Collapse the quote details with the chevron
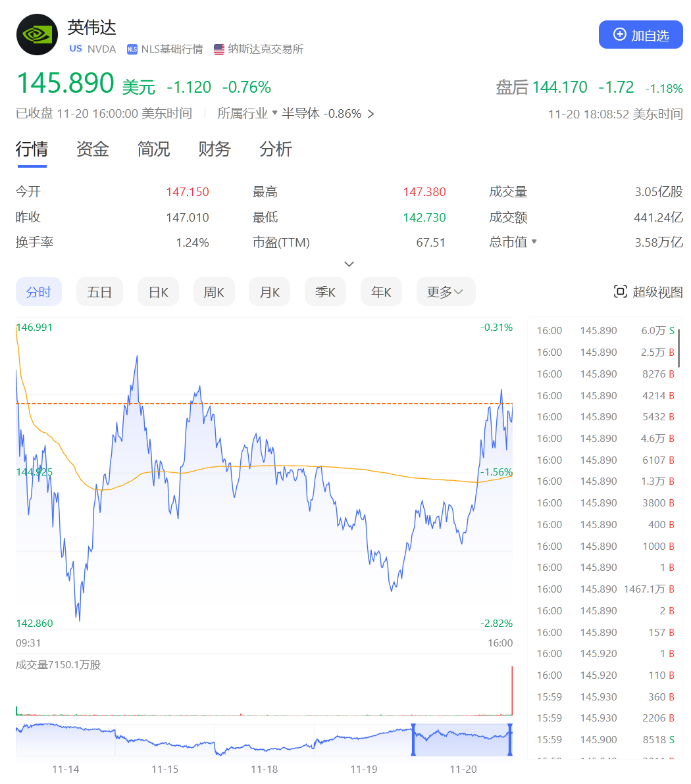 coord(349,264)
